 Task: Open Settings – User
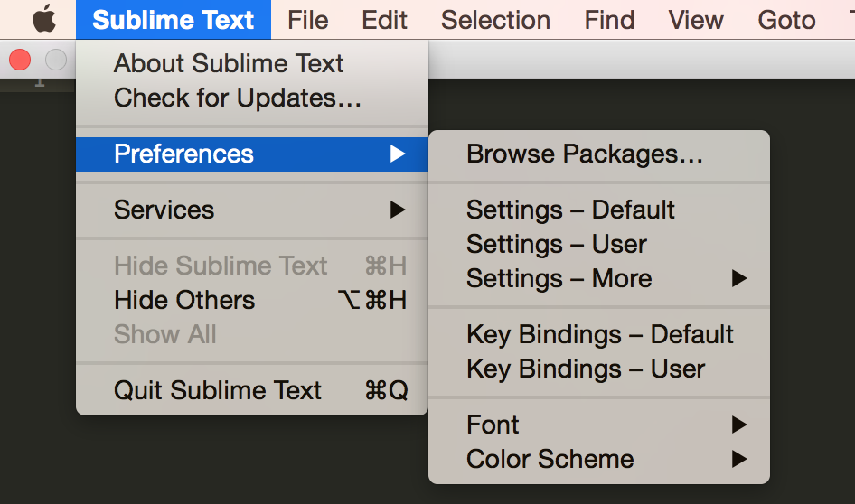(599, 244)
